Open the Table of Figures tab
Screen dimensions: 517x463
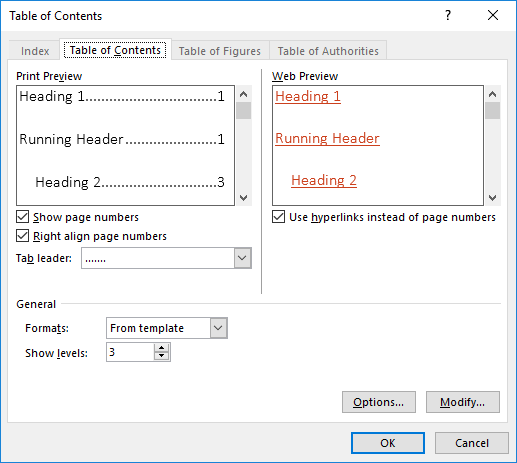(220, 51)
